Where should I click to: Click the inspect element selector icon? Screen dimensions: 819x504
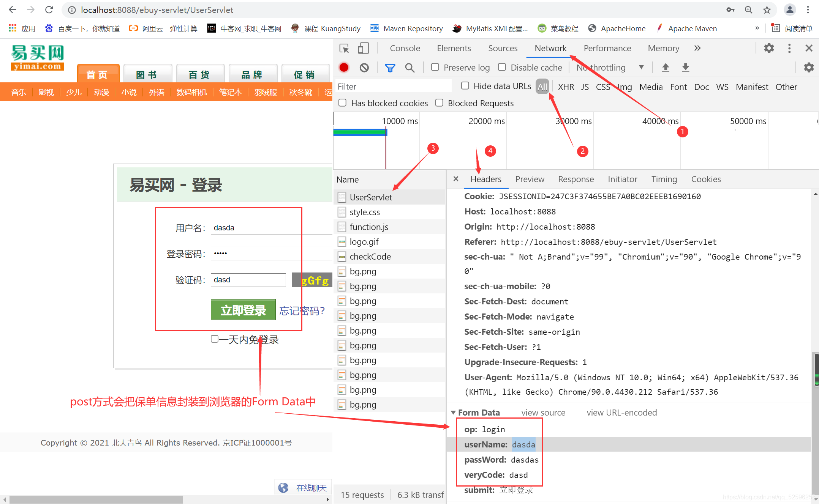[344, 48]
